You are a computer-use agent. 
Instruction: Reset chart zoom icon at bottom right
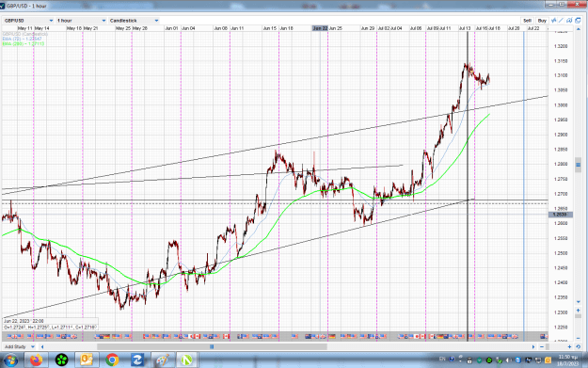pyautogui.click(x=578, y=346)
